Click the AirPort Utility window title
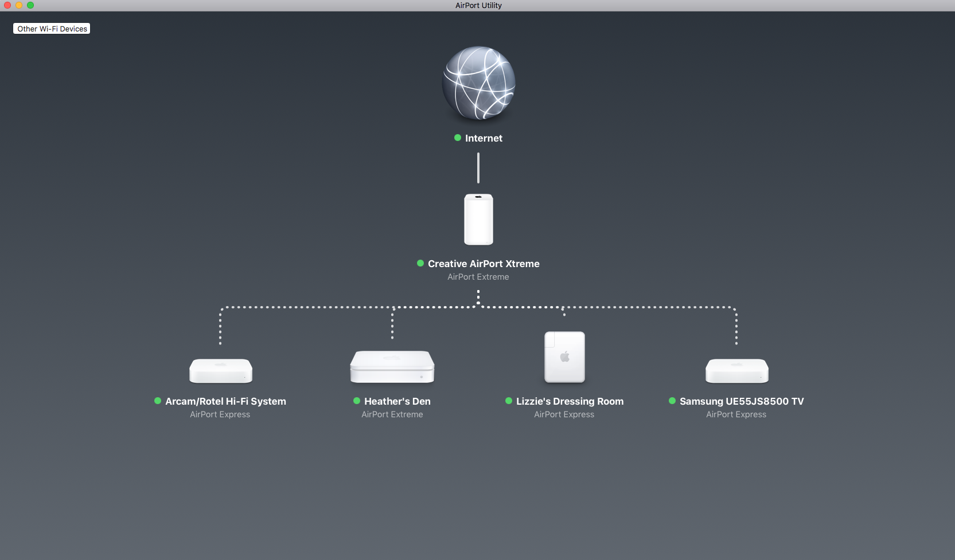The image size is (955, 560). [x=478, y=5]
